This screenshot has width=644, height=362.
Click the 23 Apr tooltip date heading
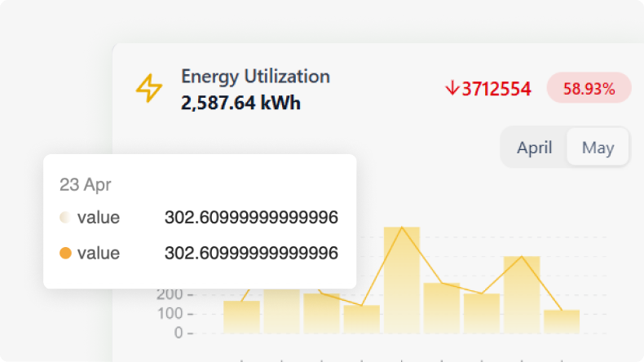85,184
